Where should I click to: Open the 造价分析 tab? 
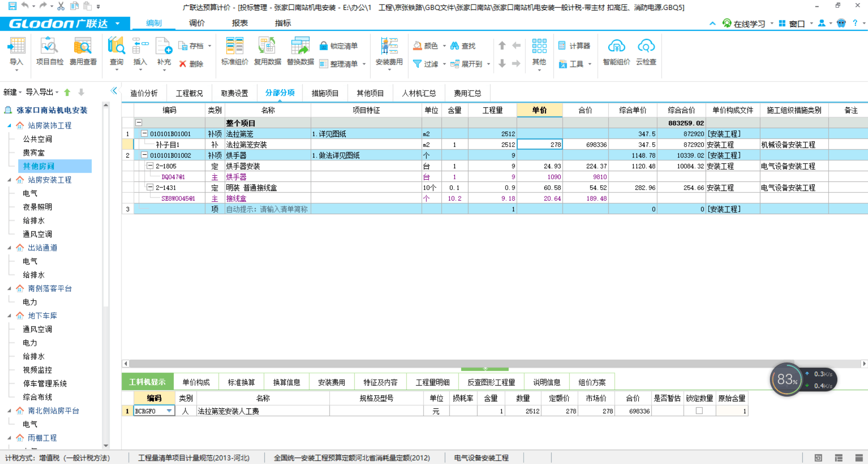[144, 93]
